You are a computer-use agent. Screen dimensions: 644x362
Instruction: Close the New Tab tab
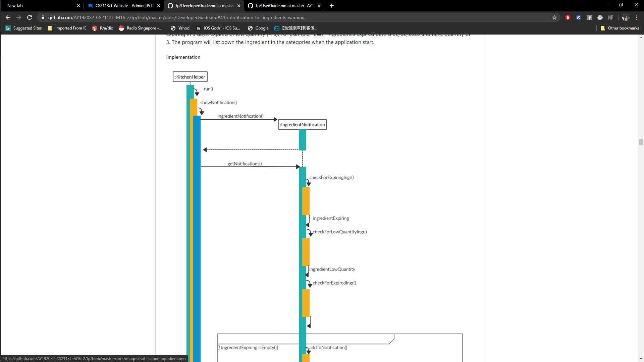(78, 6)
